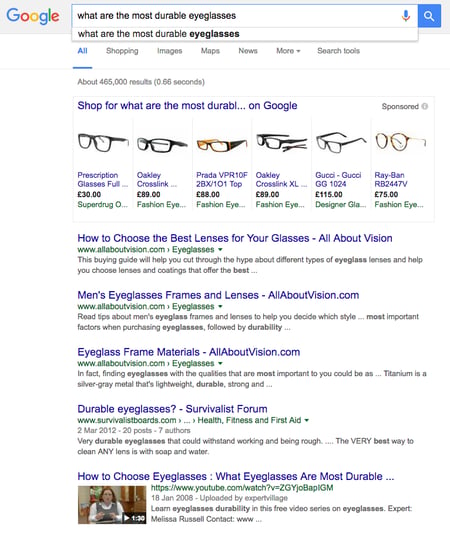Open 'How to Choose the Best Lenses' result

[x=235, y=238]
